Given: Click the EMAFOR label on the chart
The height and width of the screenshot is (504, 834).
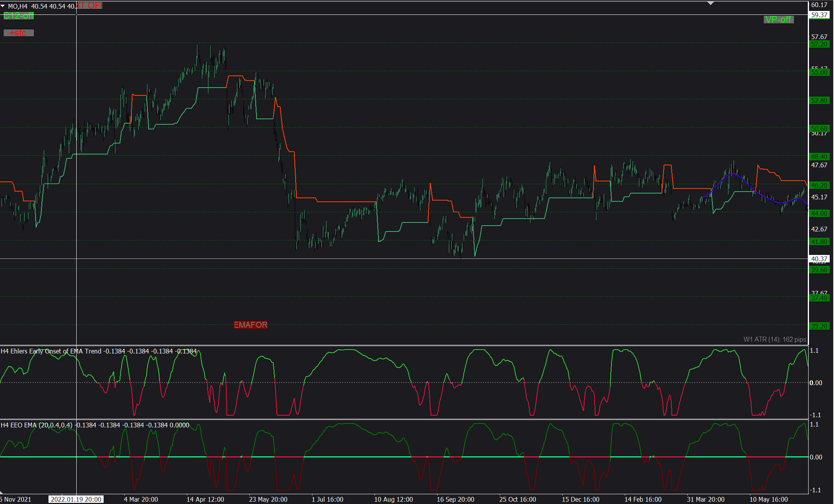Looking at the screenshot, I should click(251, 325).
